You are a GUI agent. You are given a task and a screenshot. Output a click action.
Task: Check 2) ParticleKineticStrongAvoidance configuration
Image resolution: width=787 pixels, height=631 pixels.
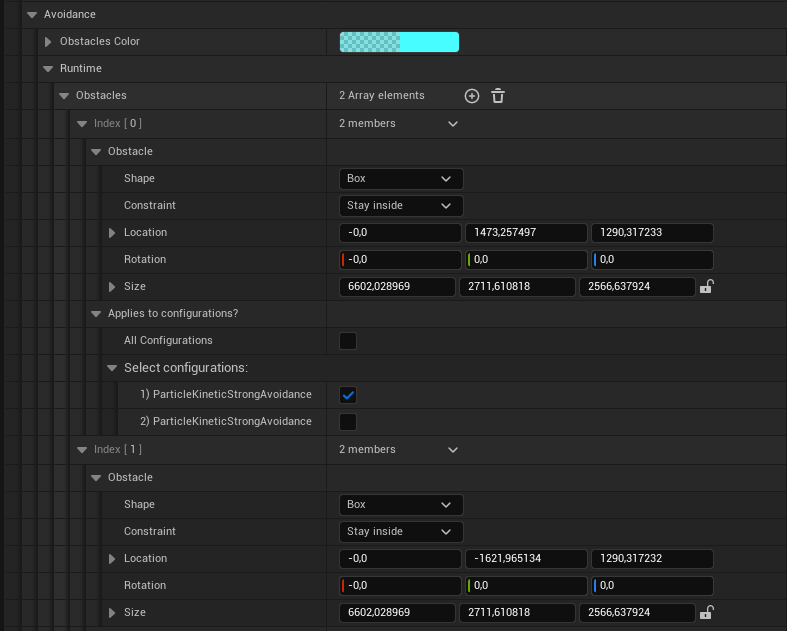[348, 422]
